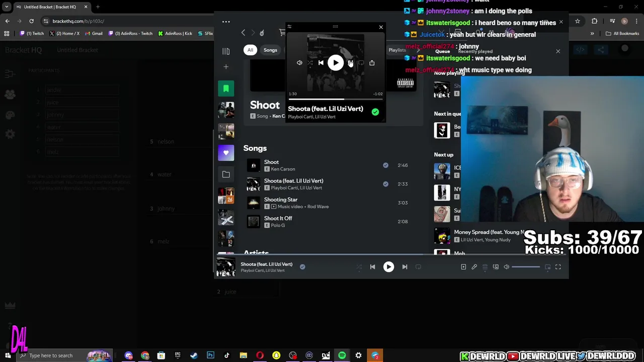Expand filter chips with right chevron
The height and width of the screenshot is (362, 644).
tap(418, 50)
